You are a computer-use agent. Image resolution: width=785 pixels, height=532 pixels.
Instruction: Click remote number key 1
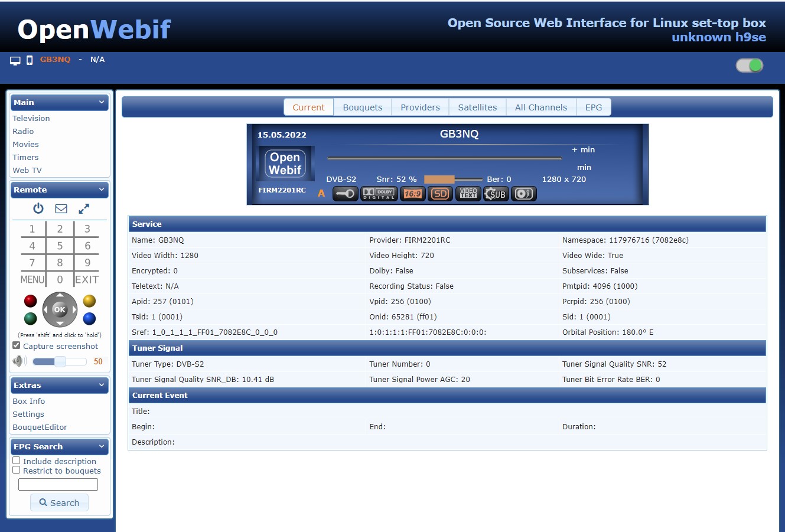tap(32, 229)
